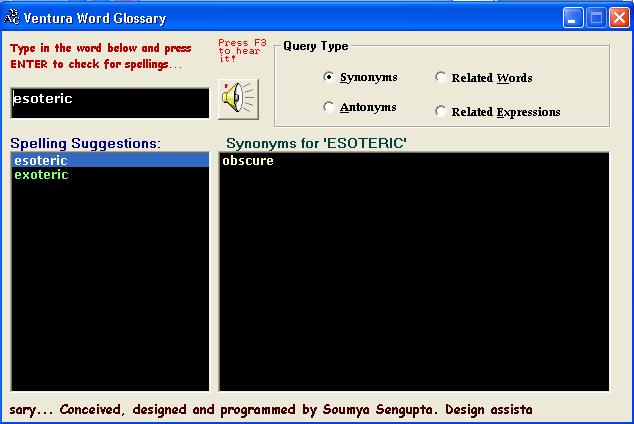Switch query to Related Words

441,77
